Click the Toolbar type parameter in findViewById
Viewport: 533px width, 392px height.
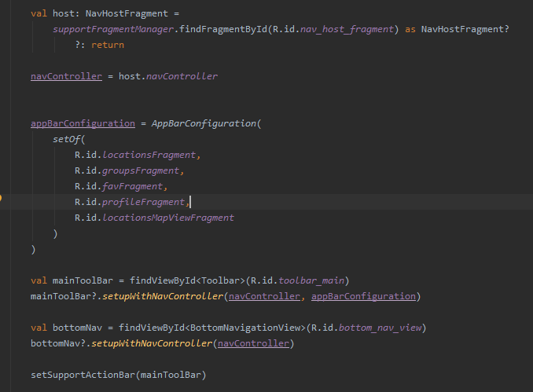224,280
